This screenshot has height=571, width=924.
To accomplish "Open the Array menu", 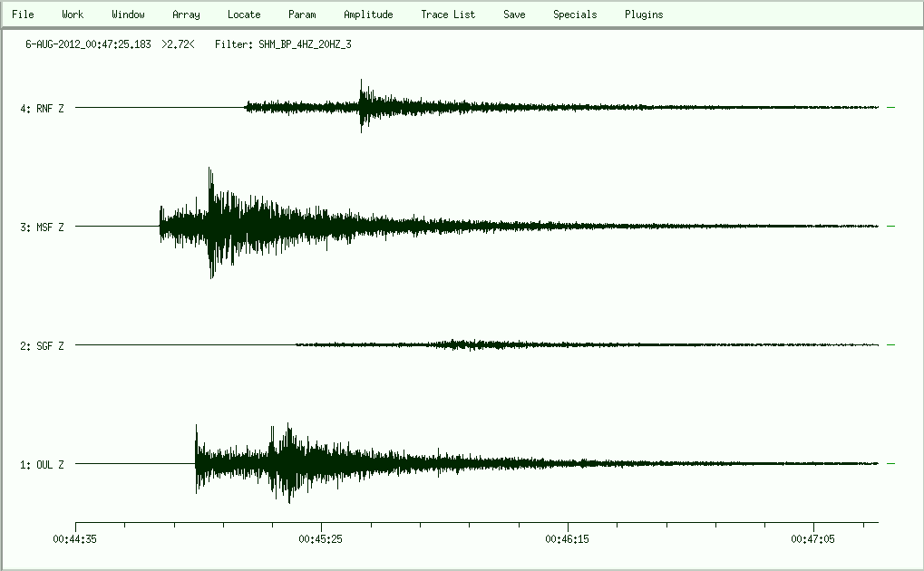I will 186,15.
